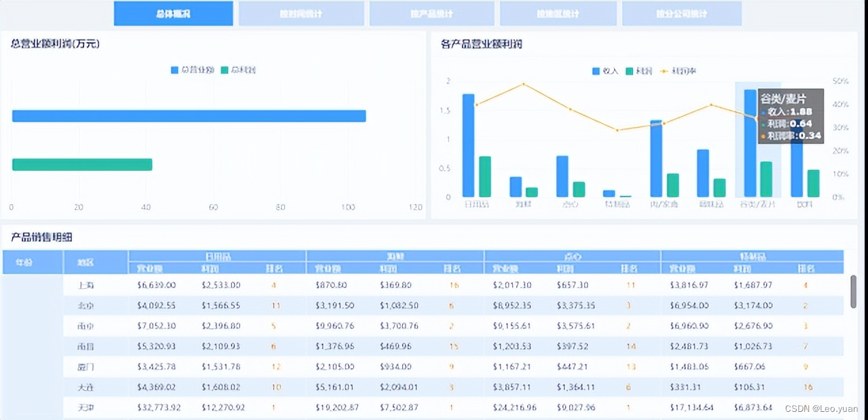Click the 总营业额 blue legend icon
The width and height of the screenshot is (868, 420).
coord(175,69)
